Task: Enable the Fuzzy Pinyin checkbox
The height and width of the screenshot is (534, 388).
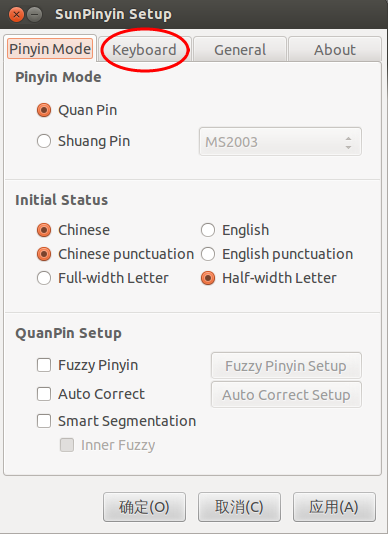Action: point(44,365)
